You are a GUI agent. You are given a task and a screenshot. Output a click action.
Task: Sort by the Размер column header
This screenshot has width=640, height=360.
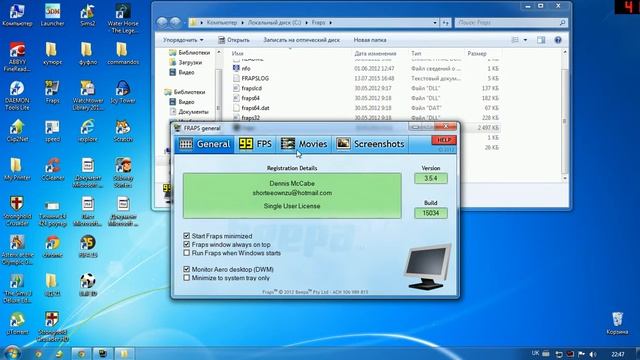(477, 53)
